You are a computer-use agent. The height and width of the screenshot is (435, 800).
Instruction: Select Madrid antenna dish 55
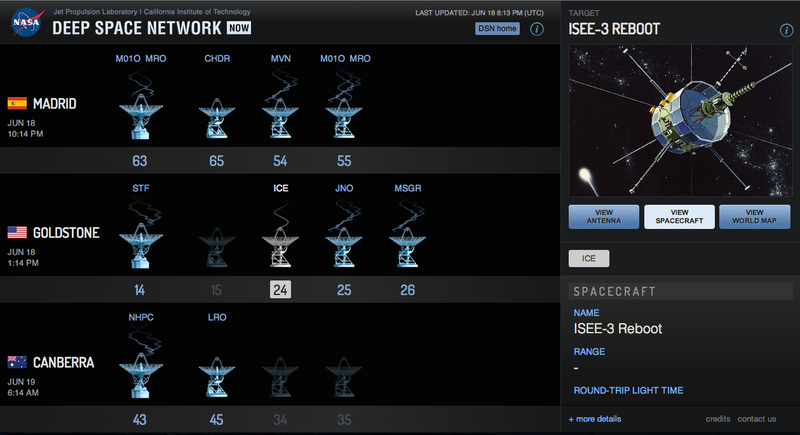(x=344, y=118)
